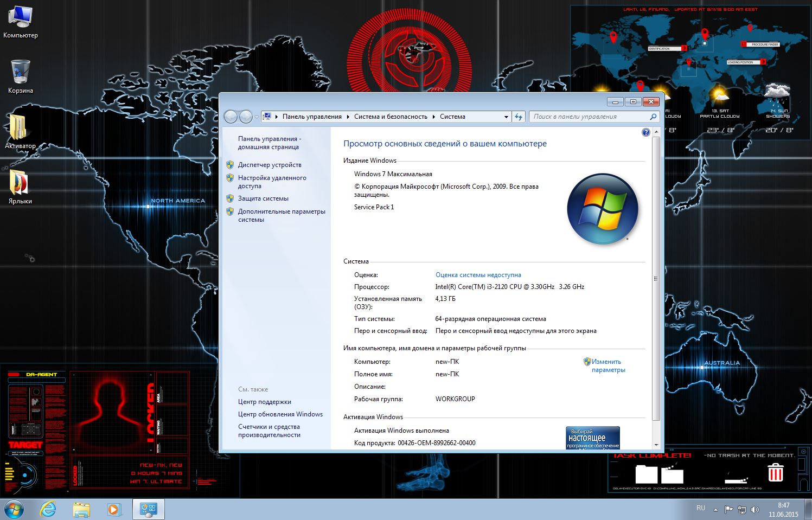The image size is (812, 520).
Task: Expand breadcrumb arrow after Панель управления
Action: (348, 117)
